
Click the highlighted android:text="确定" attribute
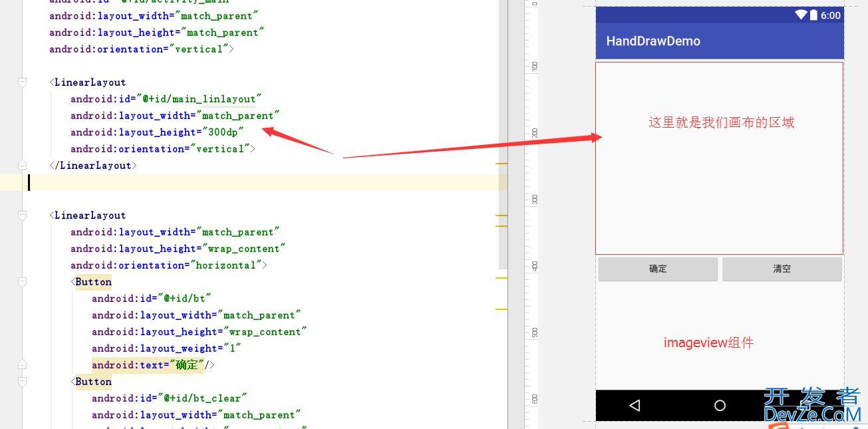tap(148, 365)
